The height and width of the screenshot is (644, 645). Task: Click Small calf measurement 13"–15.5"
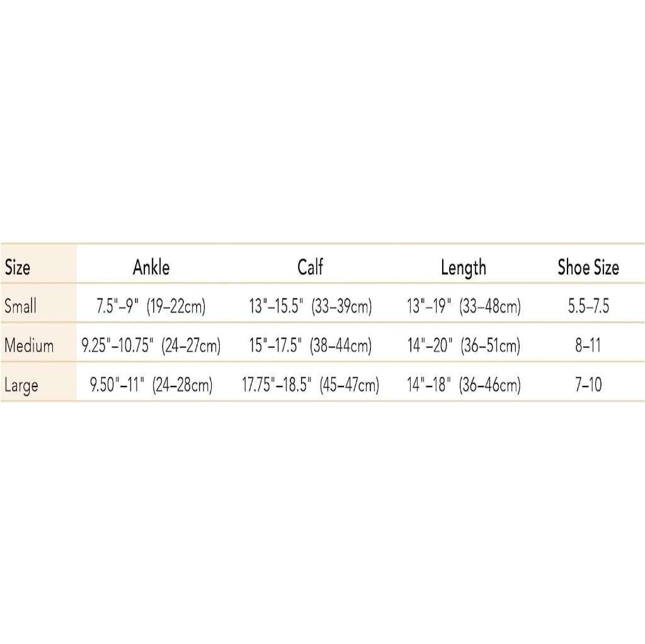(311, 307)
